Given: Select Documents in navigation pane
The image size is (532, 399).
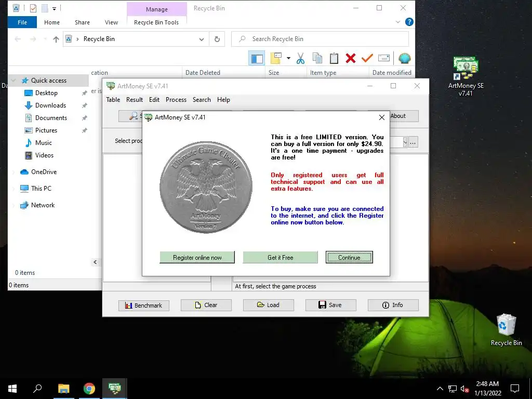Looking at the screenshot, I should click(x=51, y=118).
